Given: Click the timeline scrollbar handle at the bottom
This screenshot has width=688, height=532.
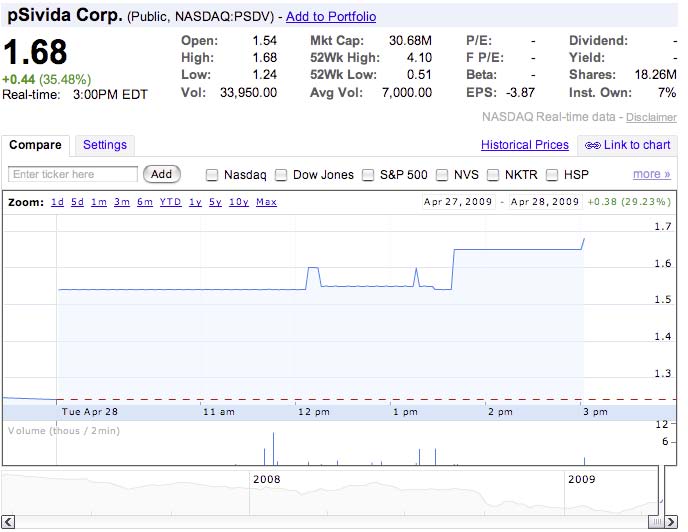Looking at the screenshot, I should coord(655,521).
